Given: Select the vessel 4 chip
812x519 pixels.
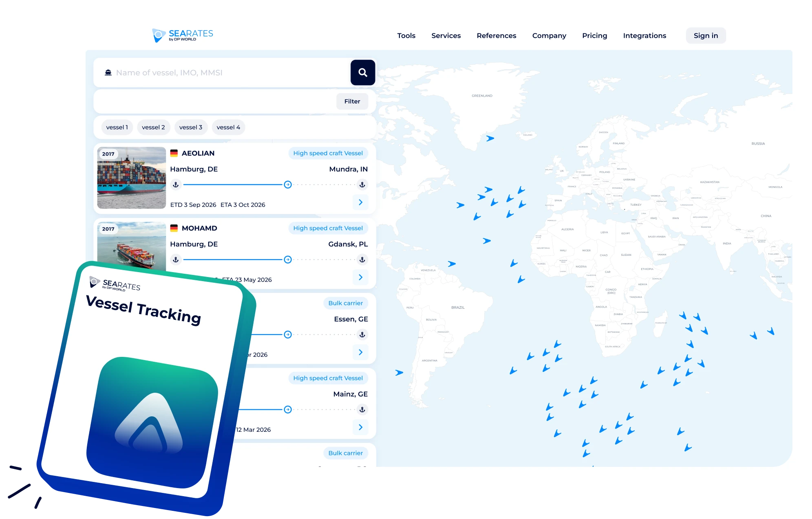Looking at the screenshot, I should (x=228, y=128).
